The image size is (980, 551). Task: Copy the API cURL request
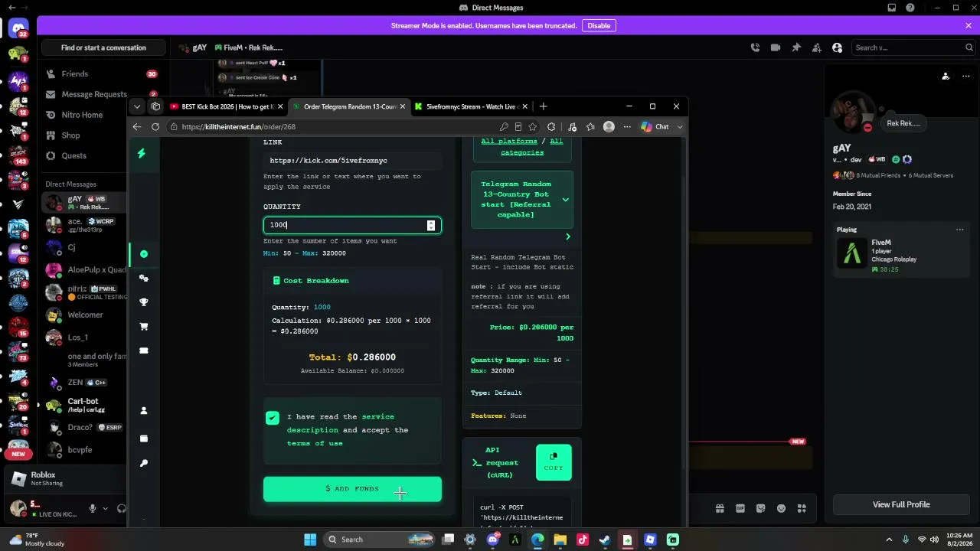554,462
